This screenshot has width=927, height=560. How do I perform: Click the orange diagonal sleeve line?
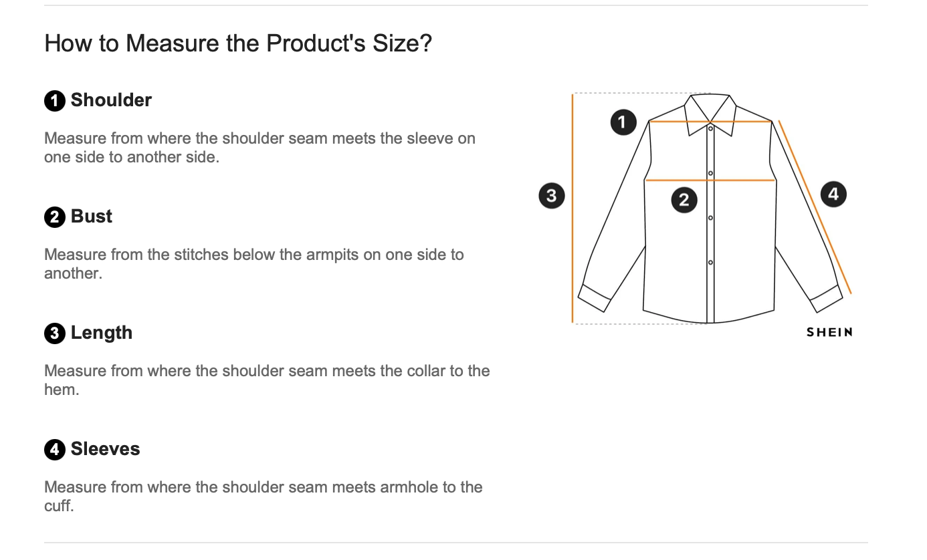point(815,207)
